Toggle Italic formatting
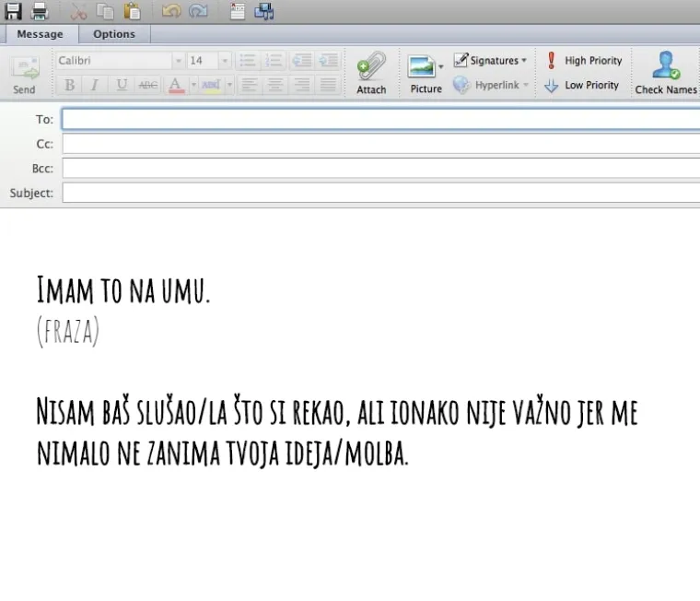The image size is (700, 601). (94, 85)
